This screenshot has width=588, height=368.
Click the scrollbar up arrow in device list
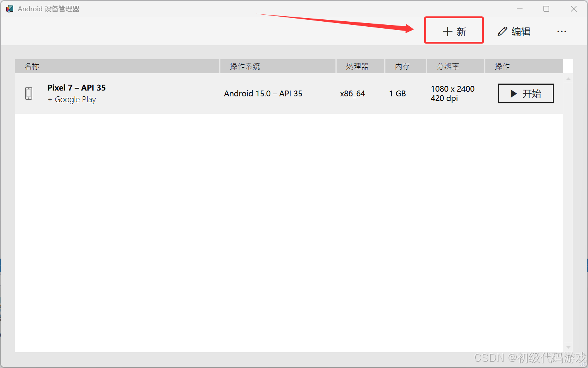coord(568,79)
